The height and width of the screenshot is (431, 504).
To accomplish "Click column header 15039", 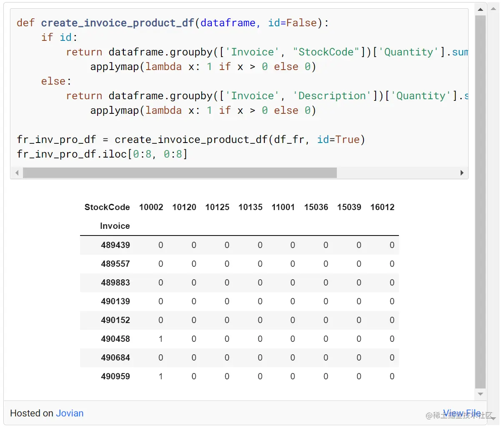I will tap(349, 207).
